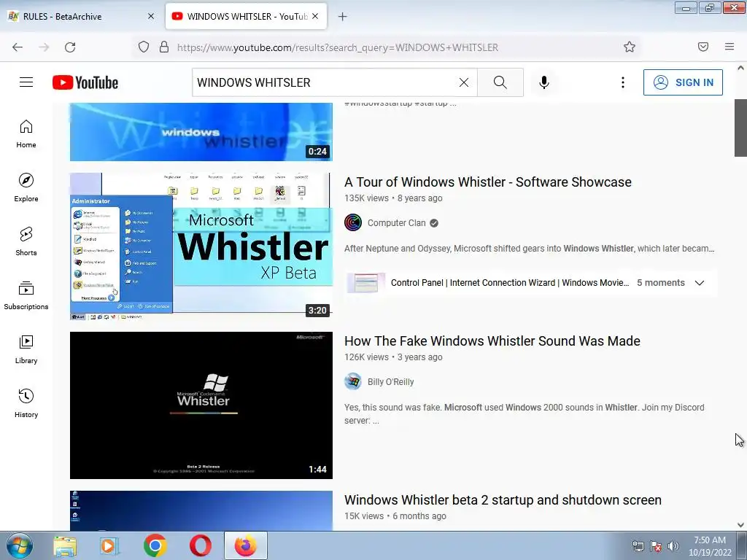Click the '135K views' text

click(366, 198)
